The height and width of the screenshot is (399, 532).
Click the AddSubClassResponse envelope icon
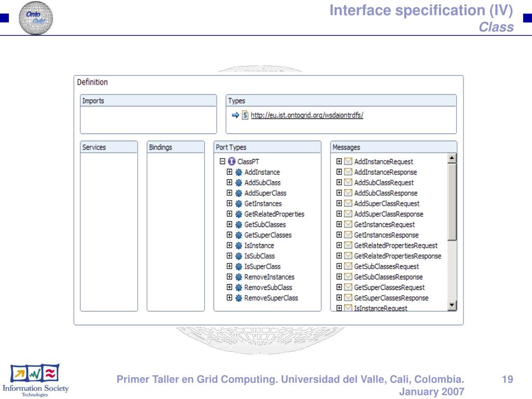348,193
